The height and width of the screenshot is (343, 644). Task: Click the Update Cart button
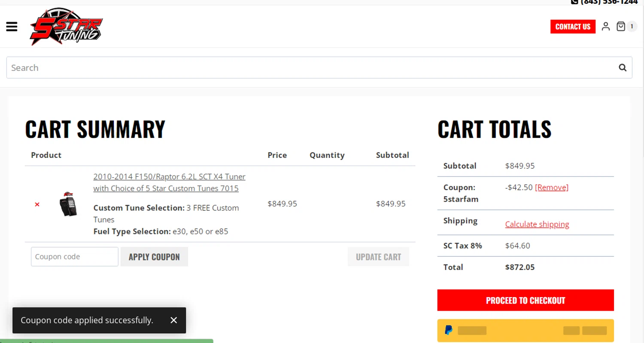[x=378, y=257]
